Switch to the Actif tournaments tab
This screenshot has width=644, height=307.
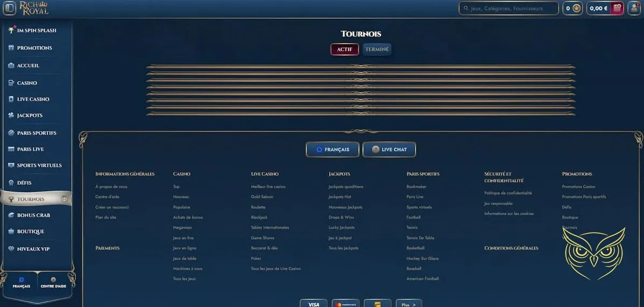344,50
